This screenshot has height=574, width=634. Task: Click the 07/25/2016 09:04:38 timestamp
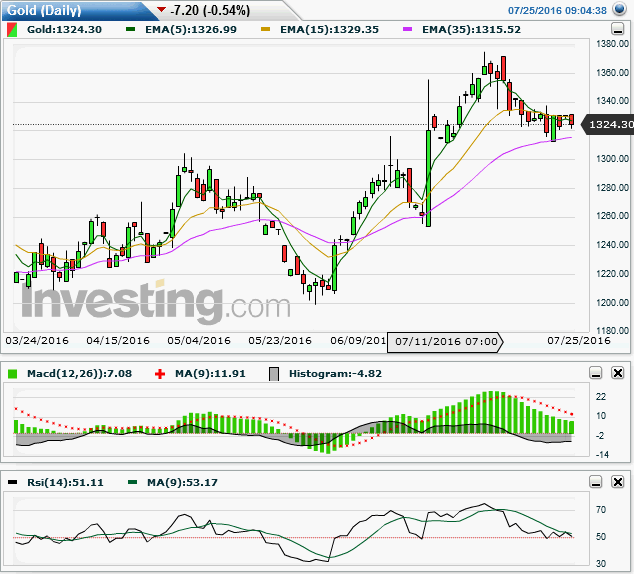(x=557, y=11)
